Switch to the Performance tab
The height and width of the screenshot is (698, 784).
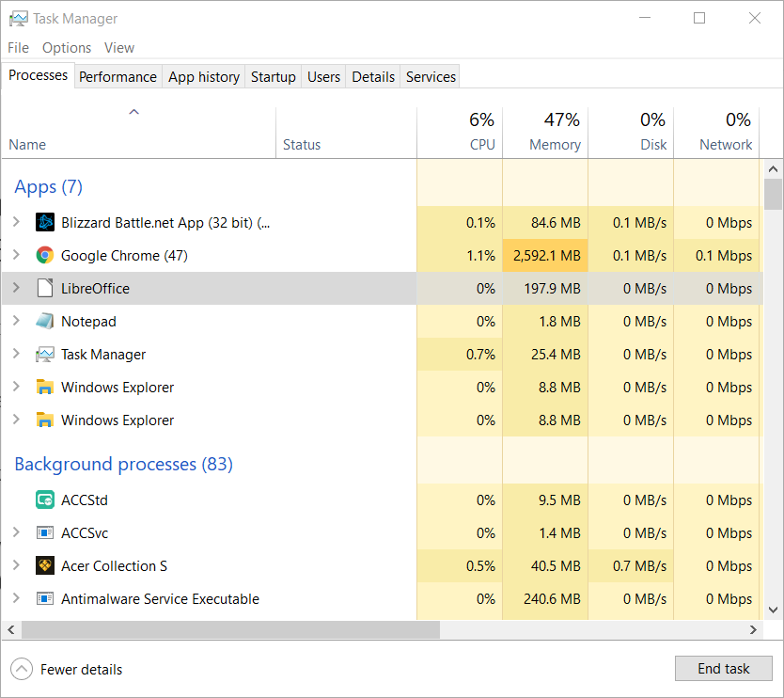tap(118, 76)
